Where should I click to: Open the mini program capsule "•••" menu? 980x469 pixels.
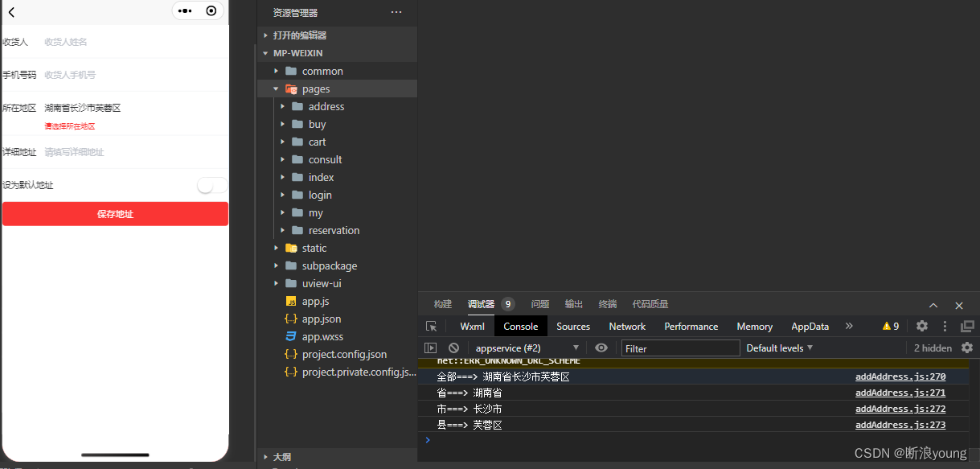(185, 10)
